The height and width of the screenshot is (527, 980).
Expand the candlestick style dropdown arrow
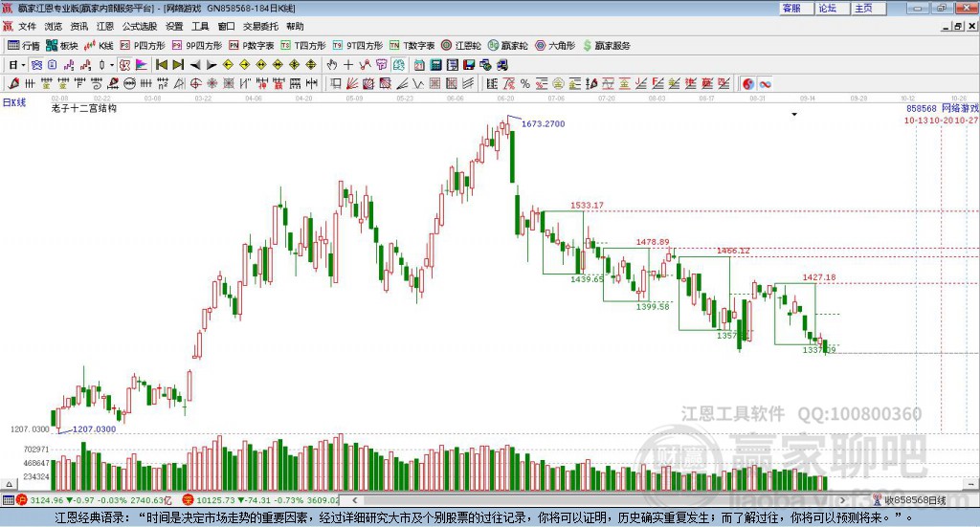[112, 65]
